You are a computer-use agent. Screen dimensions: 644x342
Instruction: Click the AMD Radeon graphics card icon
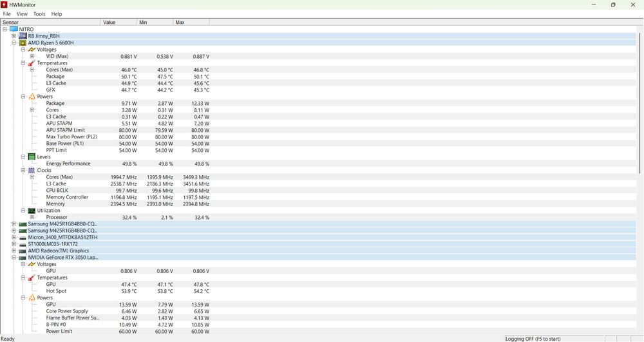pos(23,251)
